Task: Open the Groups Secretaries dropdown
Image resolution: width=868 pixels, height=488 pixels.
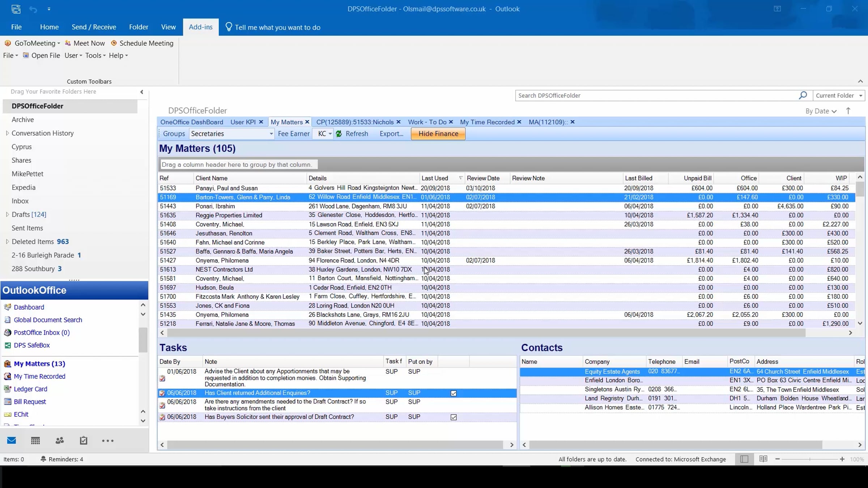Action: [271, 134]
